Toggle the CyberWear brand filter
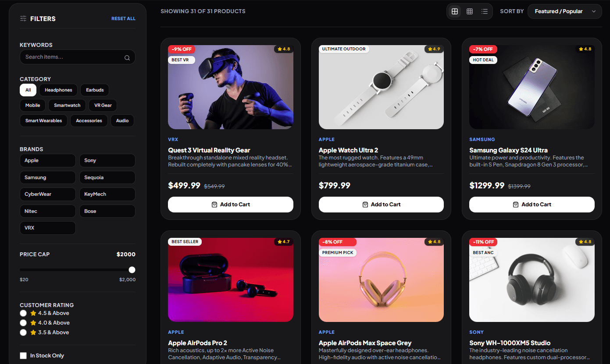 pyautogui.click(x=48, y=194)
